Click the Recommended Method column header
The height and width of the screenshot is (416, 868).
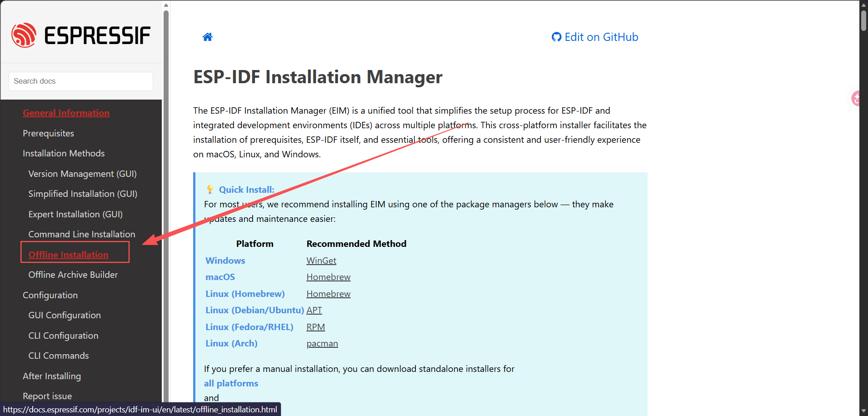(x=356, y=244)
